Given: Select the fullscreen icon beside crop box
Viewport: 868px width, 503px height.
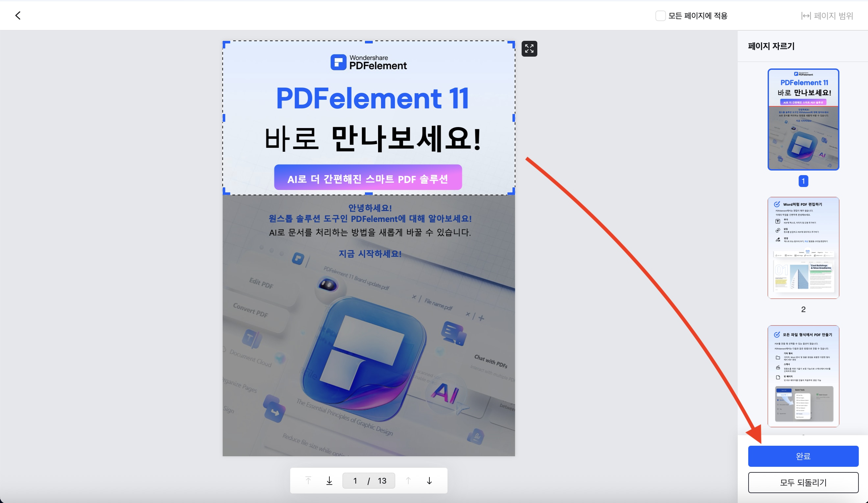Looking at the screenshot, I should (x=529, y=49).
